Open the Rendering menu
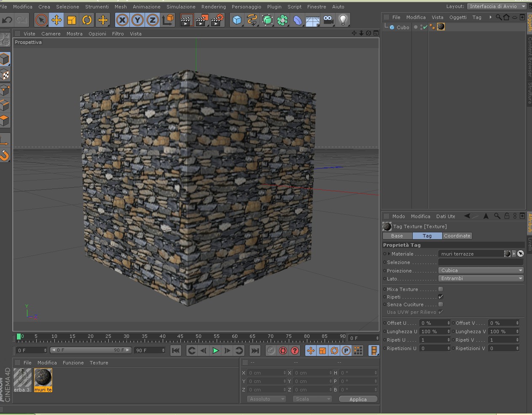Image resolution: width=532 pixels, height=415 pixels. [213, 7]
